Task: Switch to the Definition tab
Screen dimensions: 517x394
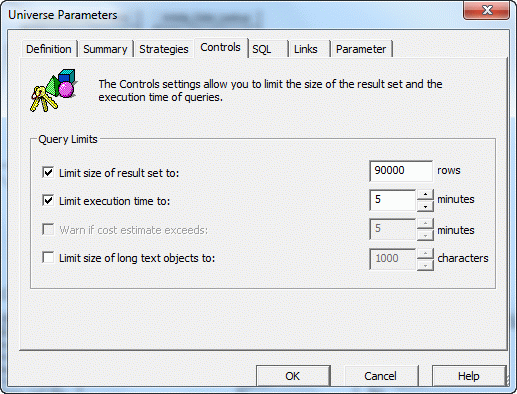Action: (x=49, y=49)
